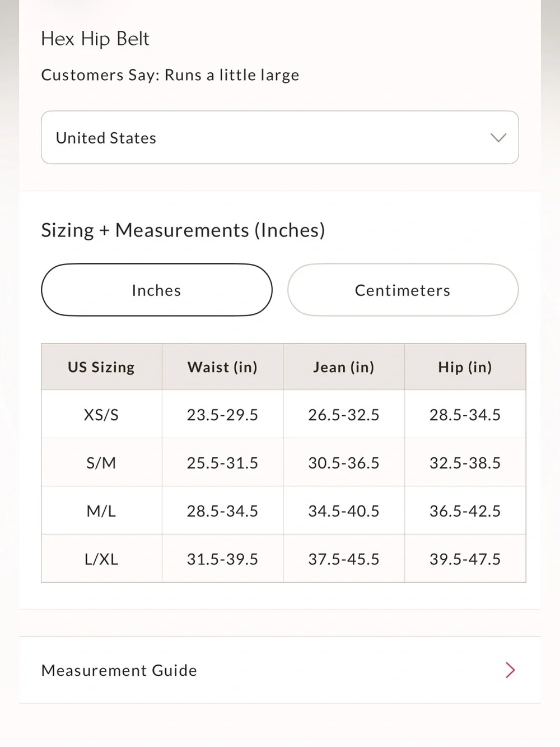The width and height of the screenshot is (560, 747).
Task: Click the US Sizing column header
Action: click(x=101, y=367)
